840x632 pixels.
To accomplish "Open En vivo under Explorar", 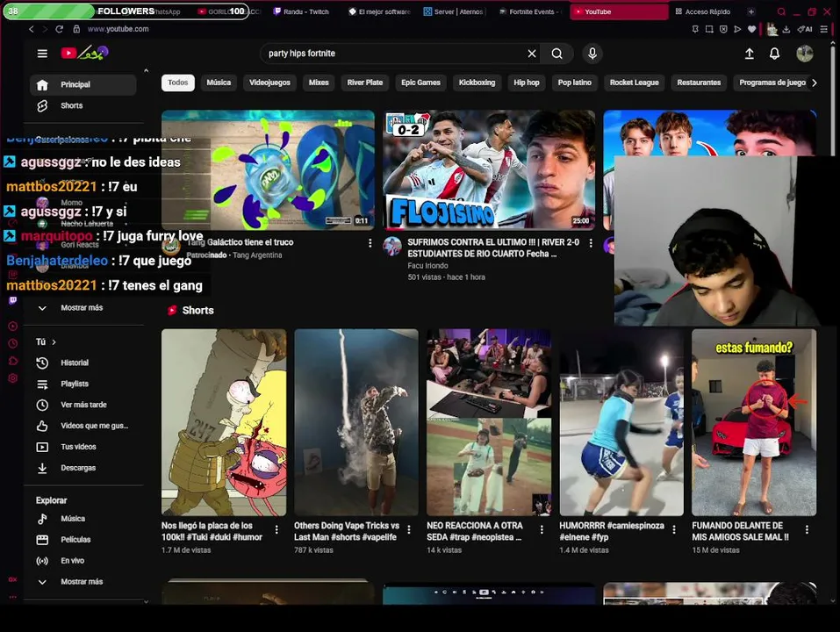I will point(83,561).
